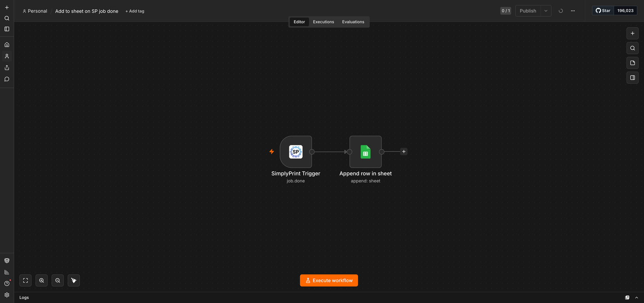Open the bar chart insights icon

pyautogui.click(x=7, y=272)
